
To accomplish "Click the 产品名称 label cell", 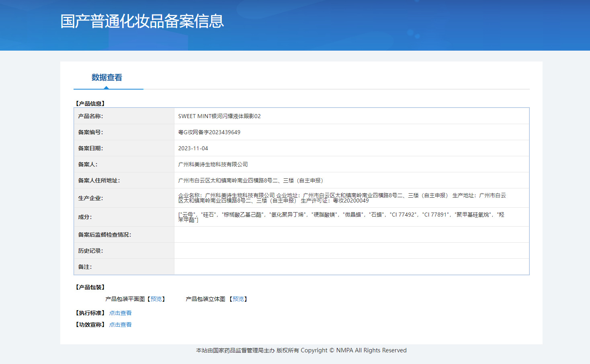I will click(x=90, y=116).
